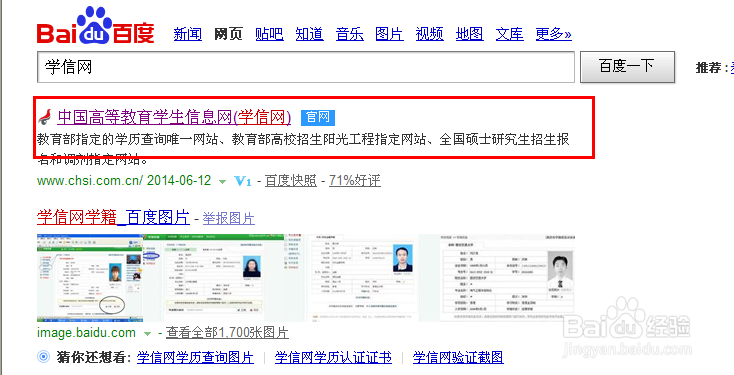Switch to the 视频 tab
734x375 pixels.
(x=430, y=34)
